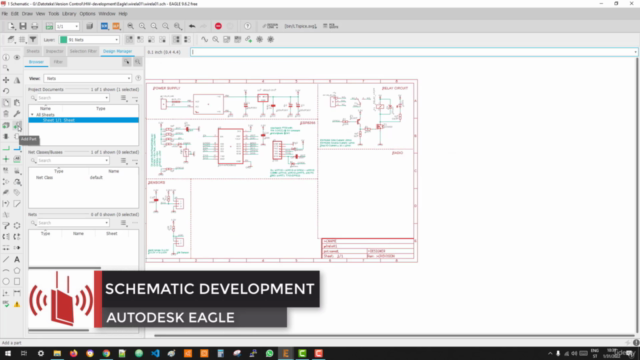This screenshot has height=360, width=640.
Task: Open Project Documents list options menu
Action: click(x=124, y=98)
